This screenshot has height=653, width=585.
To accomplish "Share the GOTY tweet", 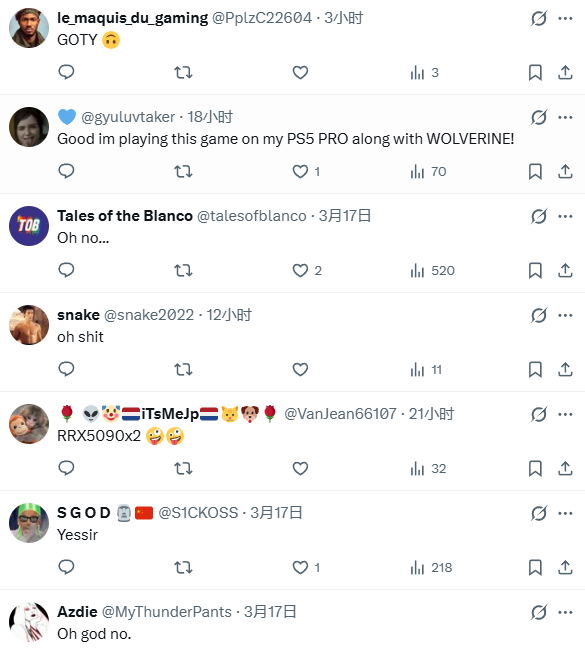I will (x=565, y=72).
